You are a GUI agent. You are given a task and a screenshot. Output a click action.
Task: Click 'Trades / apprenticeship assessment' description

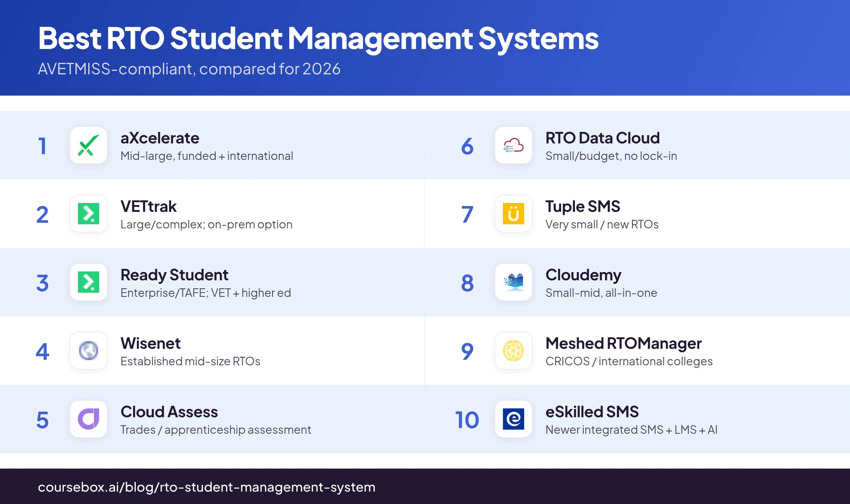(216, 430)
